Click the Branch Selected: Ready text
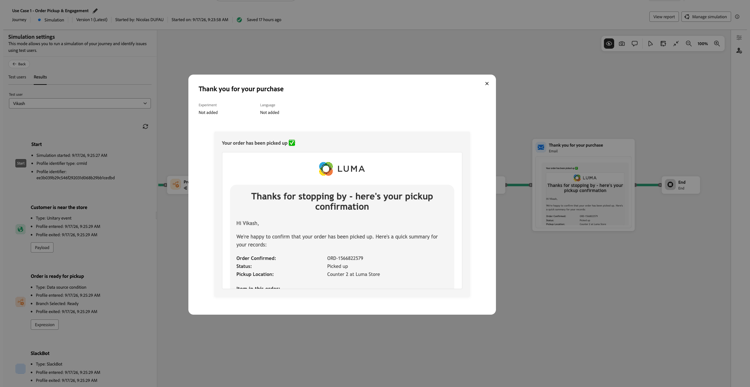Image resolution: width=750 pixels, height=387 pixels. tap(57, 303)
